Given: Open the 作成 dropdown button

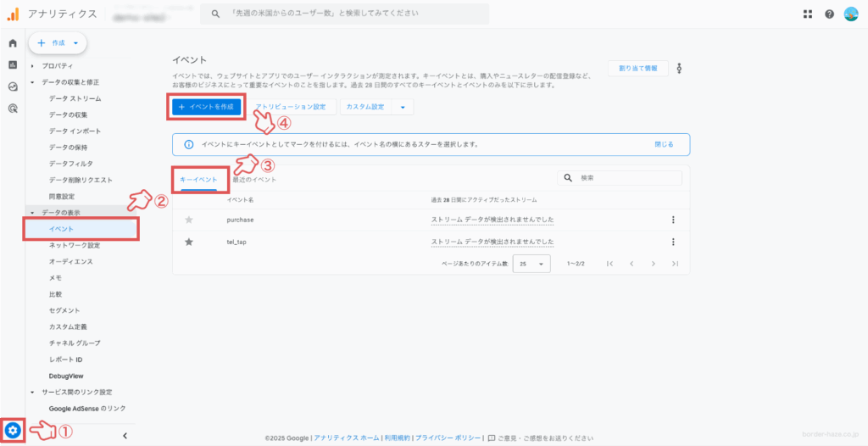Looking at the screenshot, I should tap(58, 42).
